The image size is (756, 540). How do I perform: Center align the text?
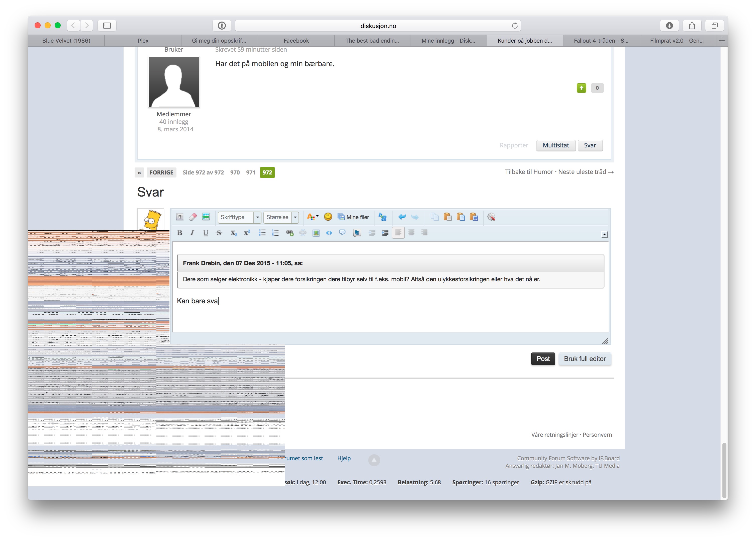pos(411,233)
